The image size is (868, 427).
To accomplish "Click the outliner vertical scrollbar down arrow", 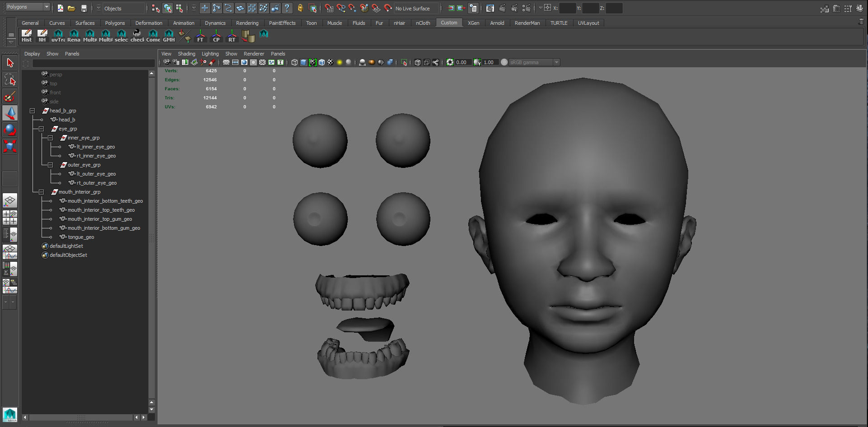I will point(152,410).
